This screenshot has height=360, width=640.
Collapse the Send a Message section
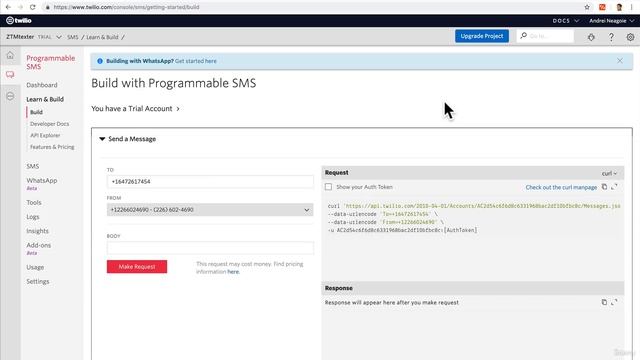128,139
